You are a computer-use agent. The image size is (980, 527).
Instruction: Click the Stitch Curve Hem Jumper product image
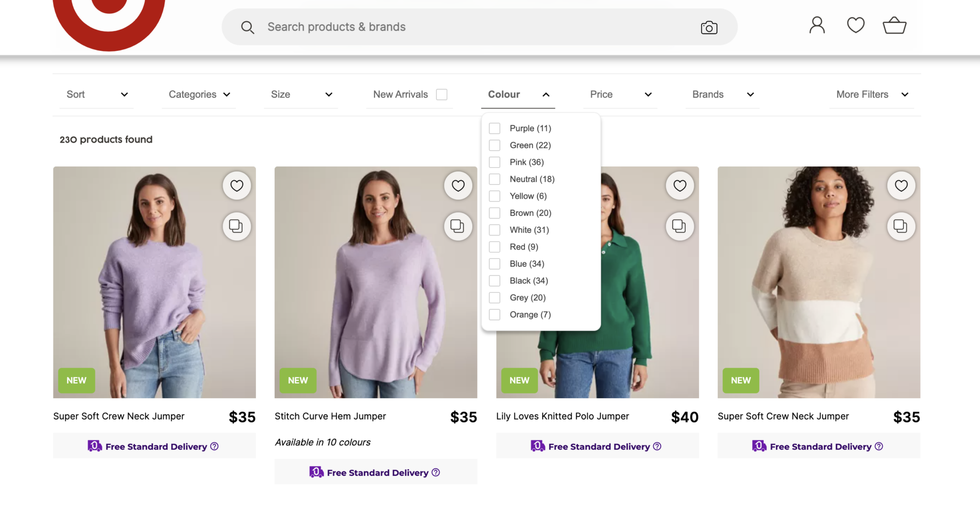[x=376, y=281]
